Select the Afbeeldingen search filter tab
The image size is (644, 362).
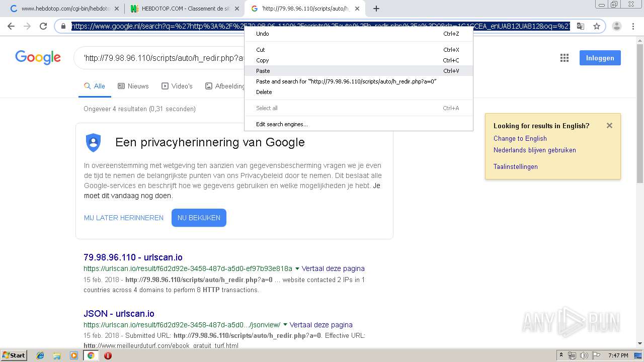[x=225, y=86]
